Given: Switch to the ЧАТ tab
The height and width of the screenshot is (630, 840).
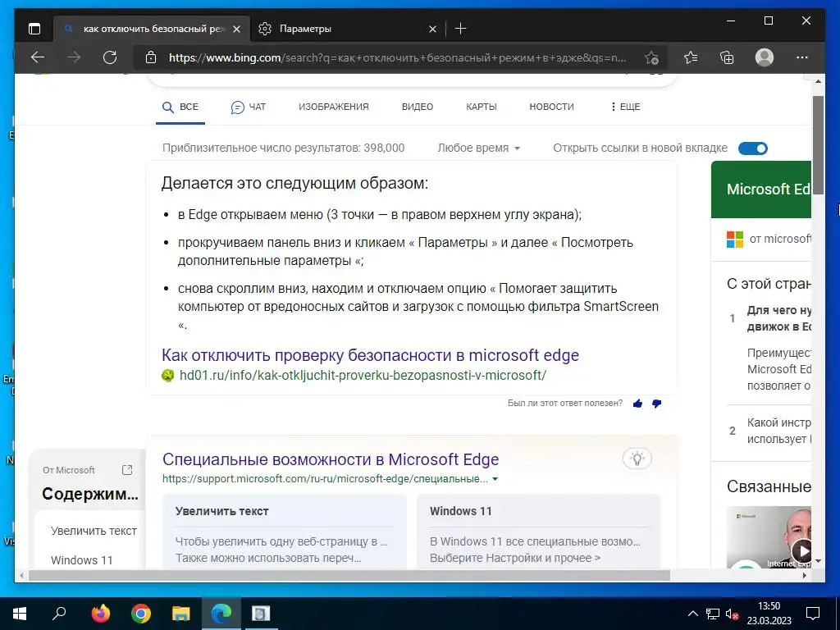Looking at the screenshot, I should pyautogui.click(x=248, y=107).
